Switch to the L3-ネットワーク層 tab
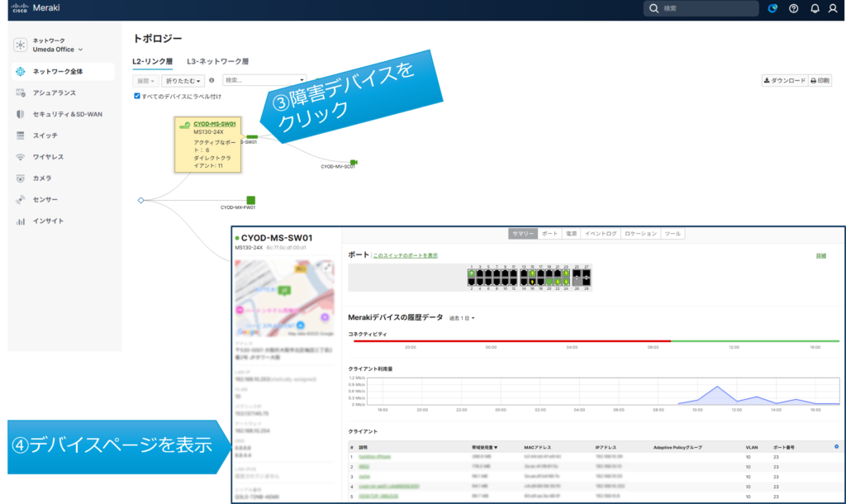The height and width of the screenshot is (504, 846). click(x=217, y=61)
